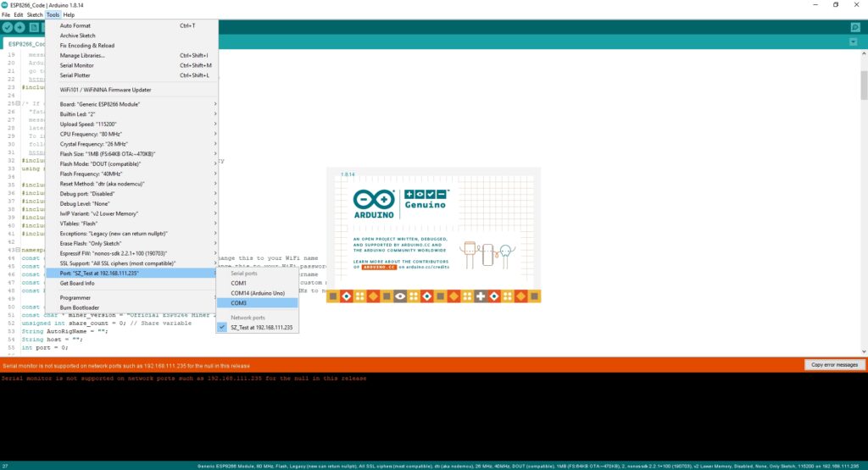Click board info text in bottom status bar

(x=529, y=466)
